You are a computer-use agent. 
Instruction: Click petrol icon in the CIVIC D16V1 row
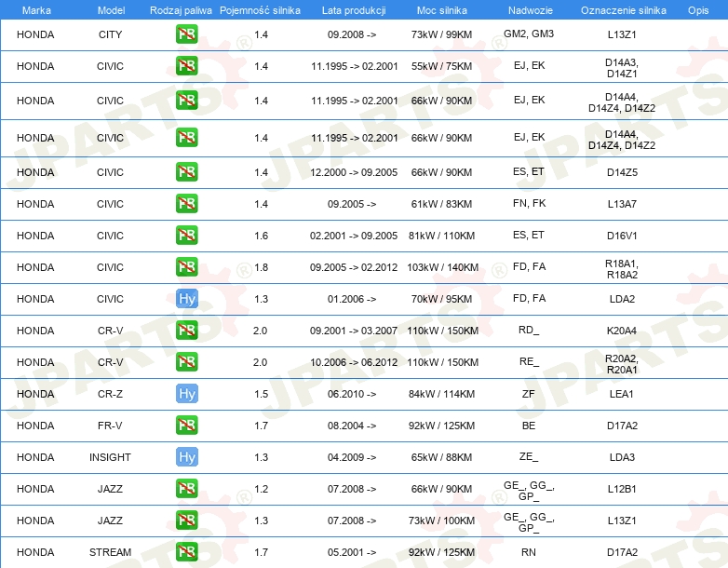[186, 235]
